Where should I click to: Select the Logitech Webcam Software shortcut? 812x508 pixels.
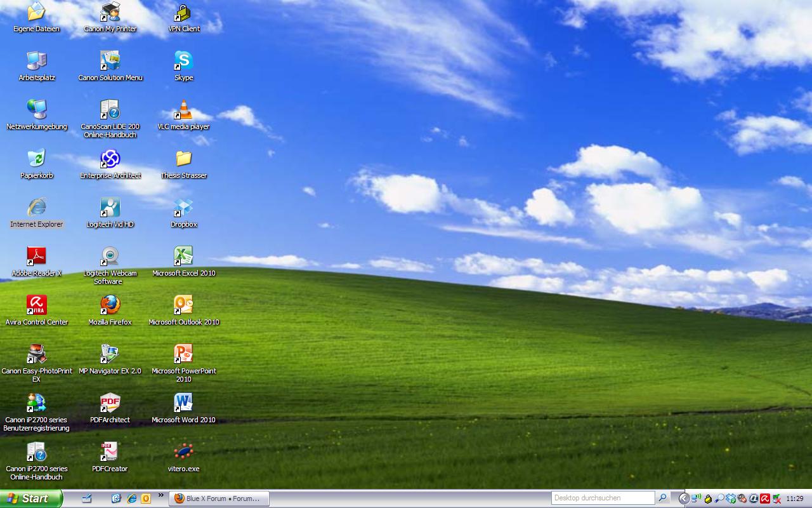tap(110, 266)
